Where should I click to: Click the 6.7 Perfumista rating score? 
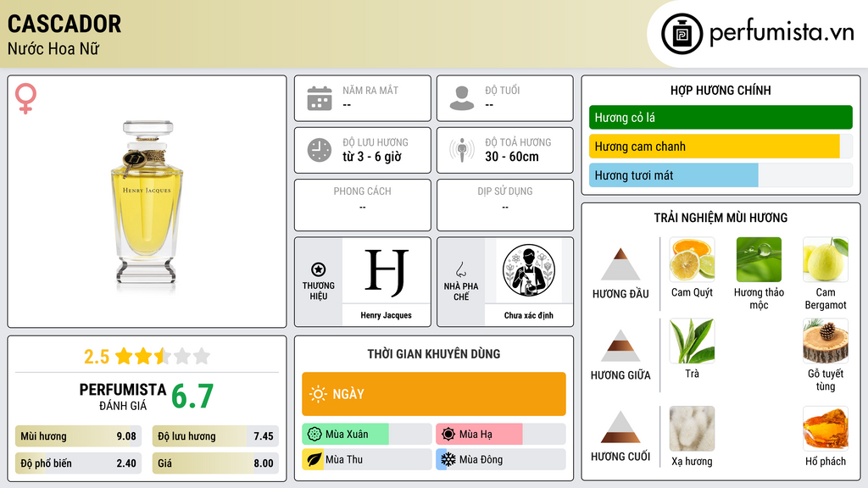click(192, 396)
